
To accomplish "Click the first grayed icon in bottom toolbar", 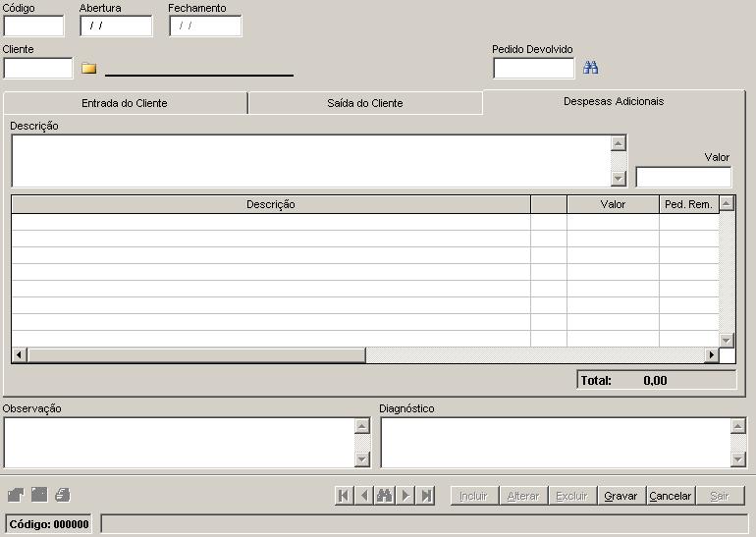I will click(x=16, y=495).
